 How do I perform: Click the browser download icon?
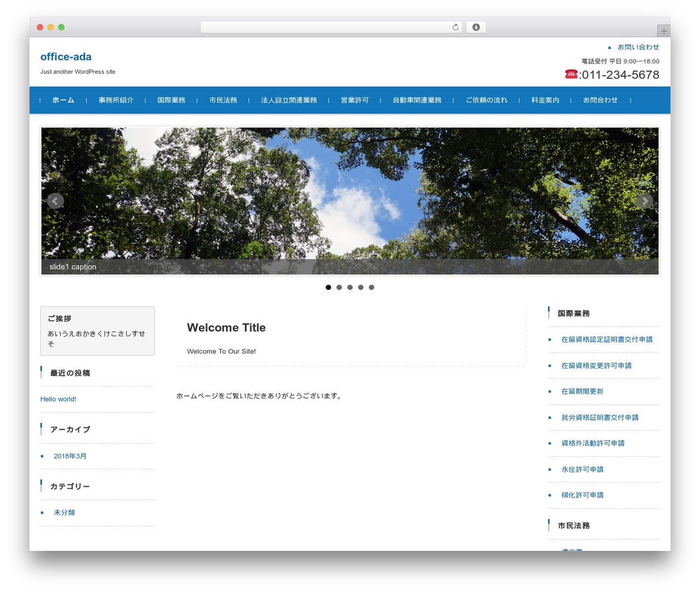tap(476, 27)
